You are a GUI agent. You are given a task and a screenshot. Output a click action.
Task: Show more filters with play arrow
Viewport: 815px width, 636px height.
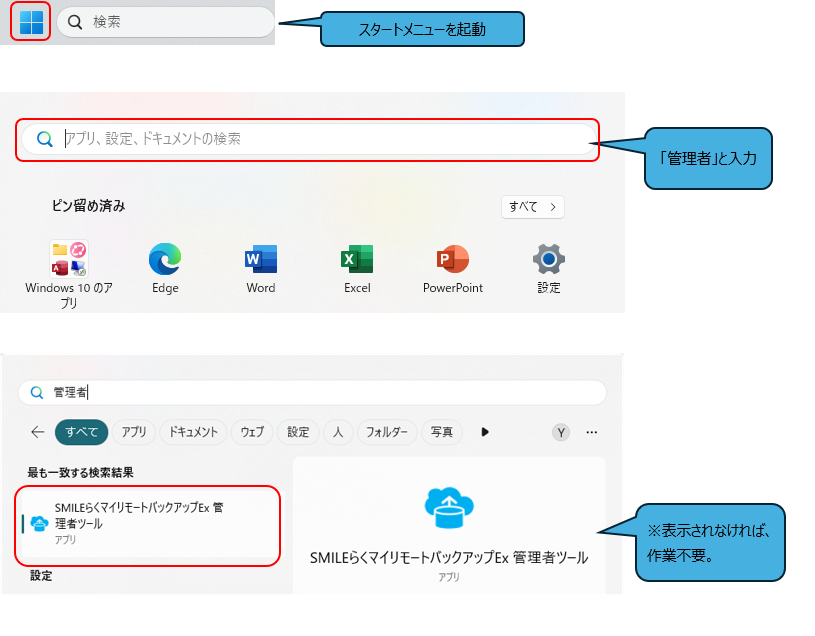pos(485,432)
